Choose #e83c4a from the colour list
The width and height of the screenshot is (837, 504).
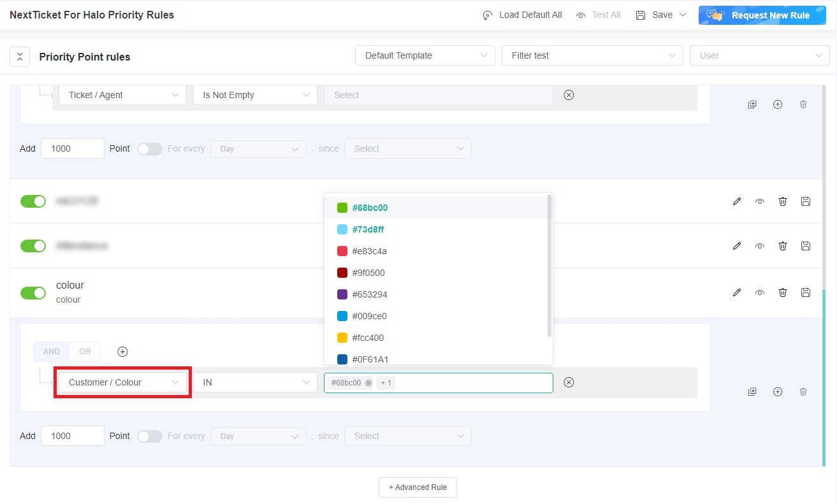(x=369, y=251)
